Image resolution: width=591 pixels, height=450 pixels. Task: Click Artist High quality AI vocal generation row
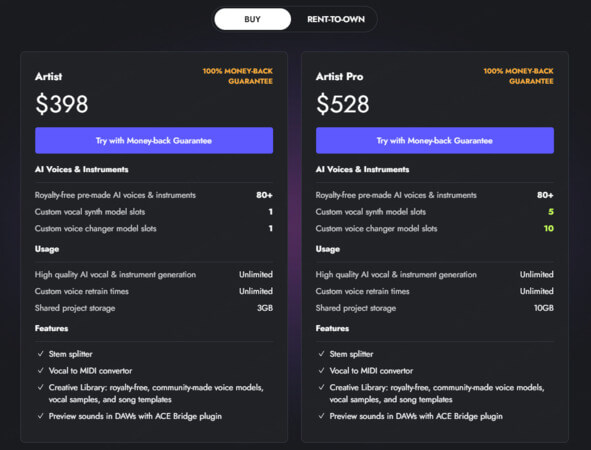point(154,275)
